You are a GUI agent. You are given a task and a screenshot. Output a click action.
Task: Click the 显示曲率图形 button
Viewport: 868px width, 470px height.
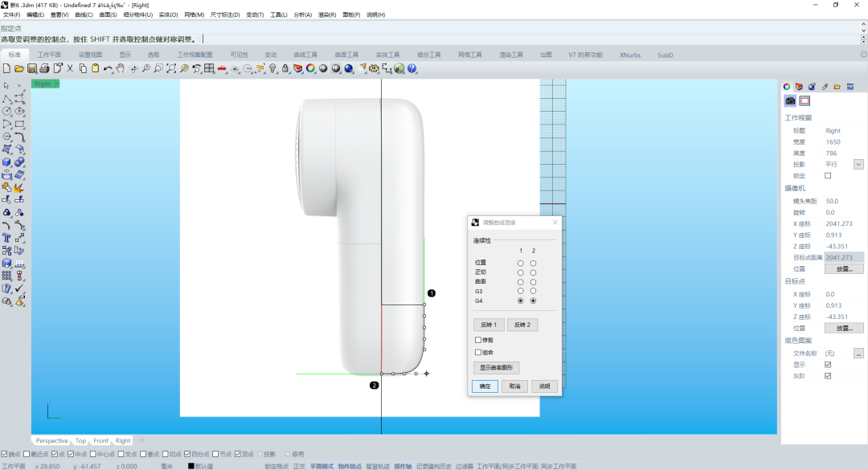point(496,368)
